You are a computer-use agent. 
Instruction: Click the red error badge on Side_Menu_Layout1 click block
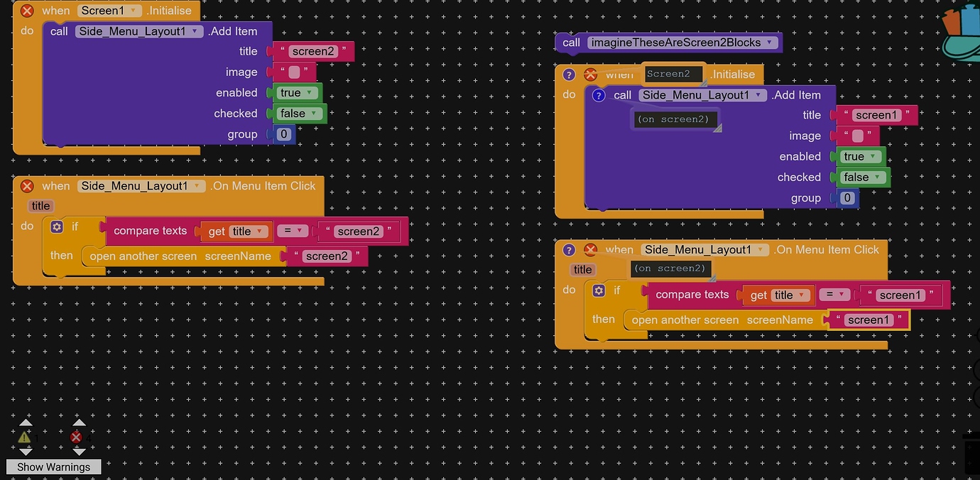(26, 186)
